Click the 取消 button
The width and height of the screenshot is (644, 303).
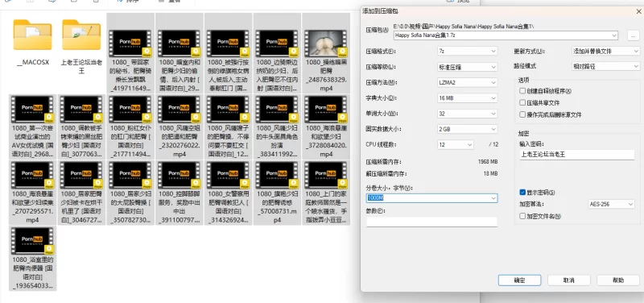coord(569,280)
